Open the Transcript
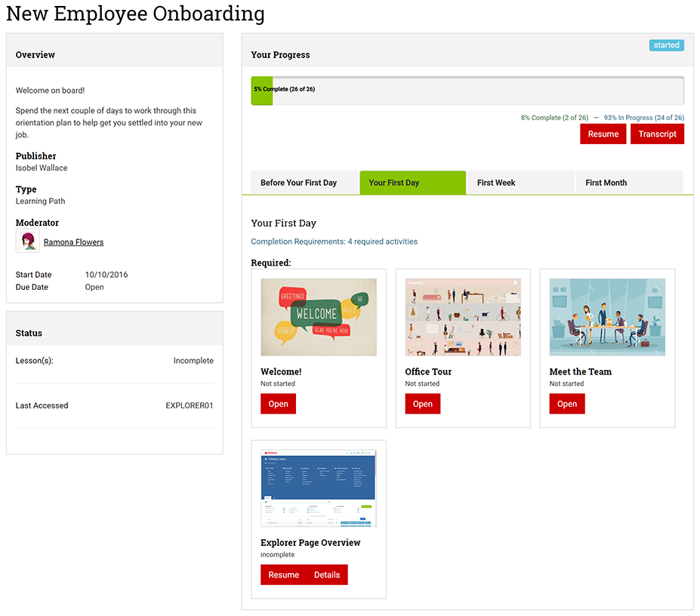This screenshot has height=616, width=700. pyautogui.click(x=657, y=134)
